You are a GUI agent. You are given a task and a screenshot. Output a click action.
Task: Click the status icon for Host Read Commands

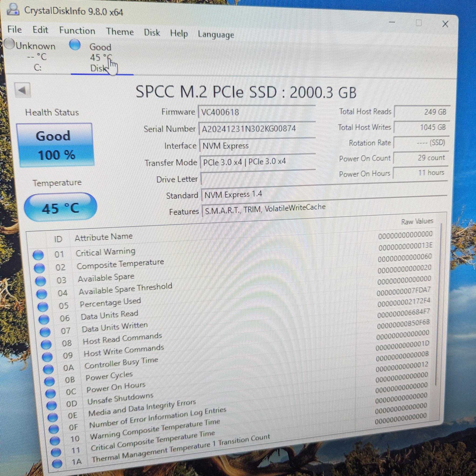(46, 344)
